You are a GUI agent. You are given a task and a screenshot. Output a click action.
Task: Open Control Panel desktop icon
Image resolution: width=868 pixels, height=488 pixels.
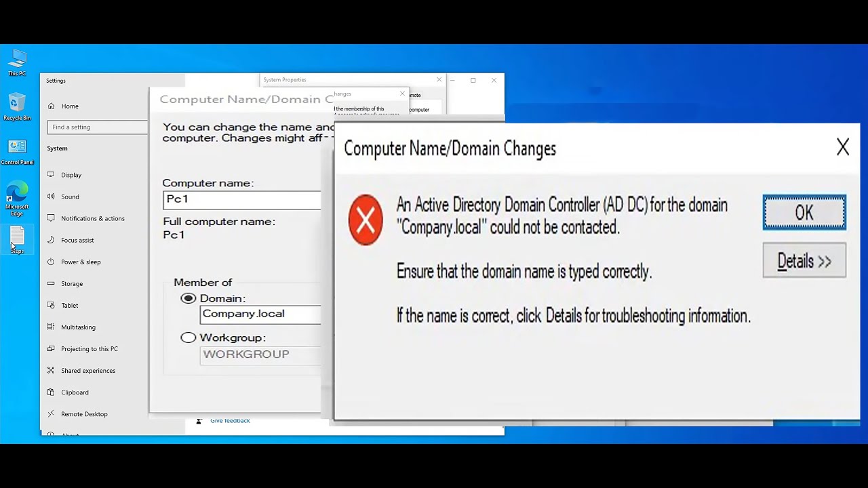point(17,152)
